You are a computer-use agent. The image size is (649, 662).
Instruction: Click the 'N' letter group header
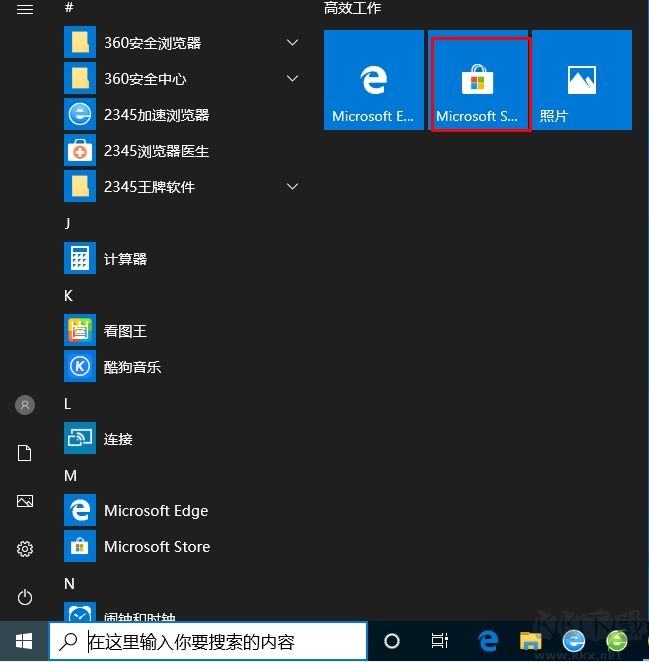[69, 583]
